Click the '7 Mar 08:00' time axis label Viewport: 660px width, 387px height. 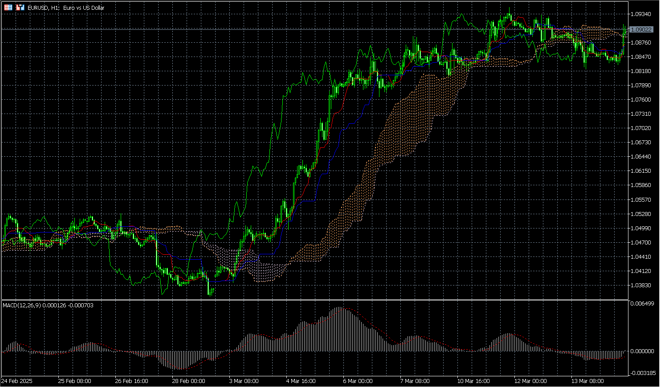(x=415, y=381)
